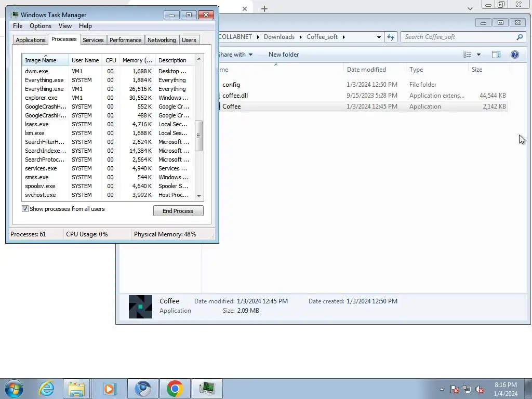Select the svchost.exe process

click(x=108, y=195)
